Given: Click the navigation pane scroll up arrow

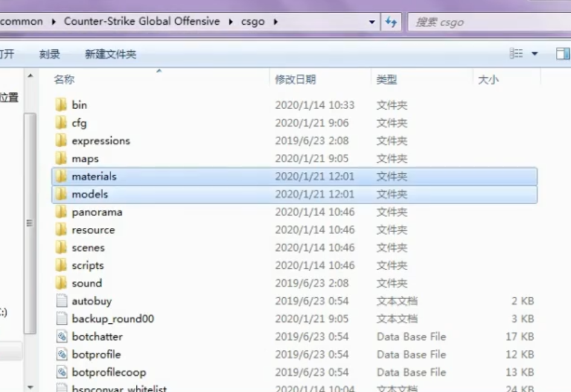Looking at the screenshot, I should (x=31, y=76).
